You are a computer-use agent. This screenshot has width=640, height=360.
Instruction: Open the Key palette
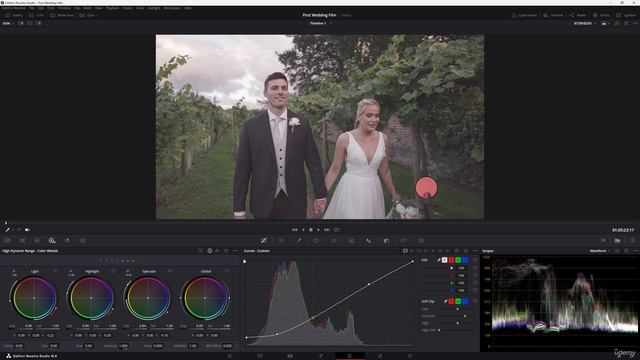(386, 240)
